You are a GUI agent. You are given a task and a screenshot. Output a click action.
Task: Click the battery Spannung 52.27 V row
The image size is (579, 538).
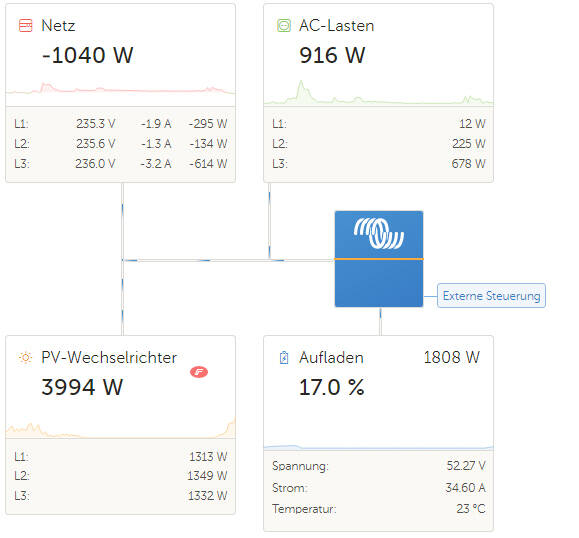(x=378, y=466)
